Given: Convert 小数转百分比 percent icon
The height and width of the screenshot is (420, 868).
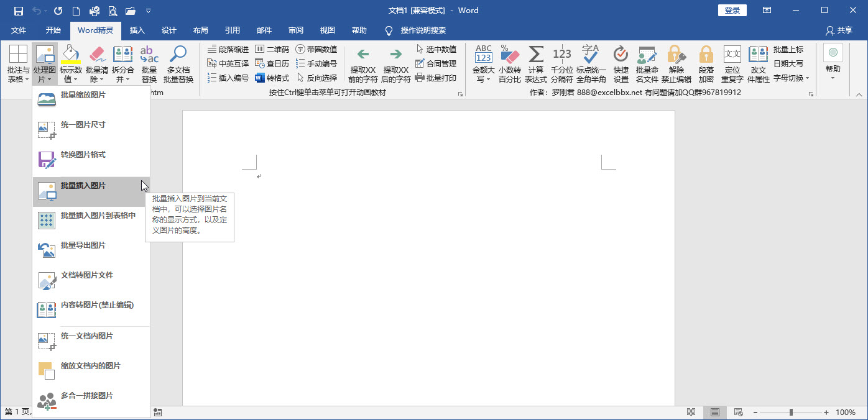Looking at the screenshot, I should (509, 65).
